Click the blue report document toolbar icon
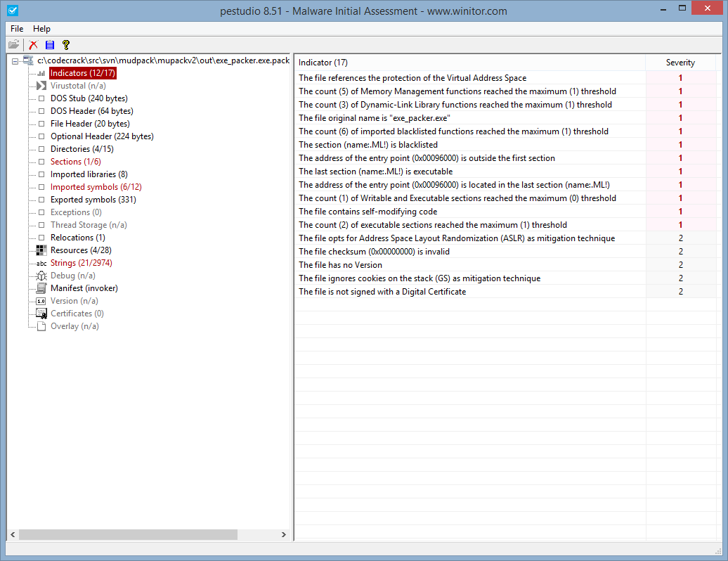This screenshot has height=561, width=728. tap(50, 44)
